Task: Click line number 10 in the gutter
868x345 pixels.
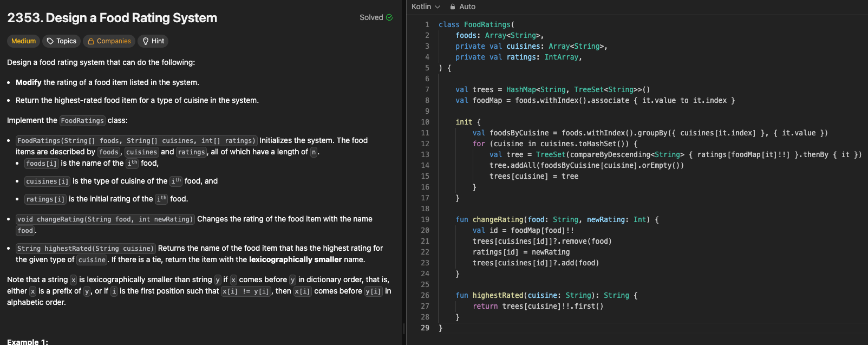Action: click(x=425, y=122)
